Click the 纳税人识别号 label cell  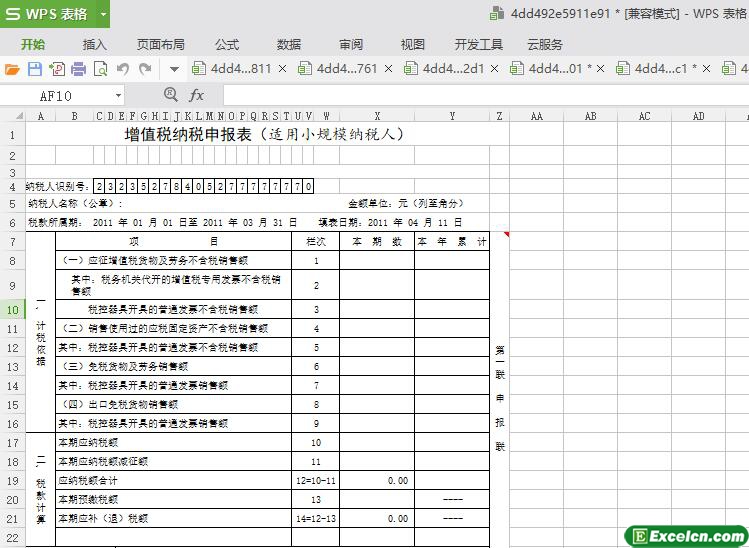click(58, 186)
